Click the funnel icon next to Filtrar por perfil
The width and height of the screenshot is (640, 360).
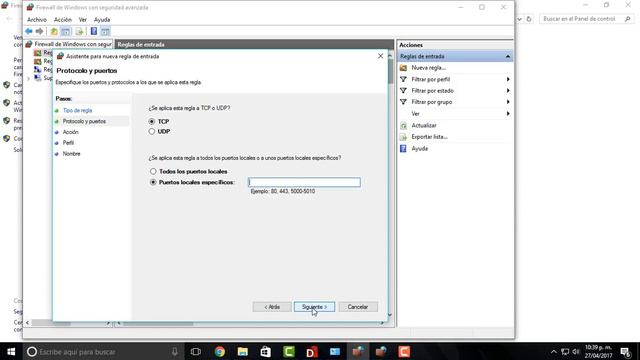point(403,79)
